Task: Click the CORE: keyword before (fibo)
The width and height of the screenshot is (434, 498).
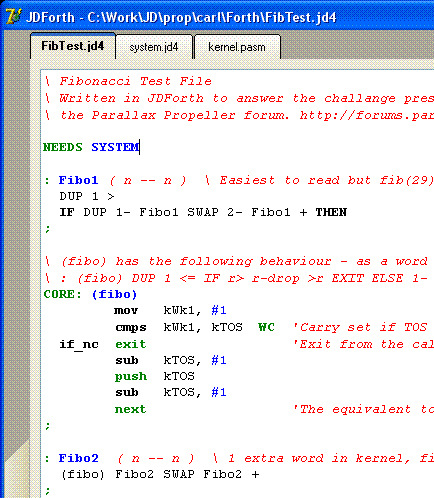Action: pyautogui.click(x=62, y=294)
